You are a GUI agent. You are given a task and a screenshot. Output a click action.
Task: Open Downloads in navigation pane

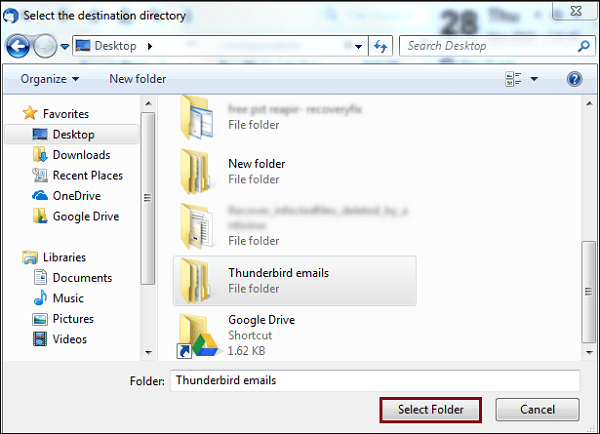(x=82, y=155)
